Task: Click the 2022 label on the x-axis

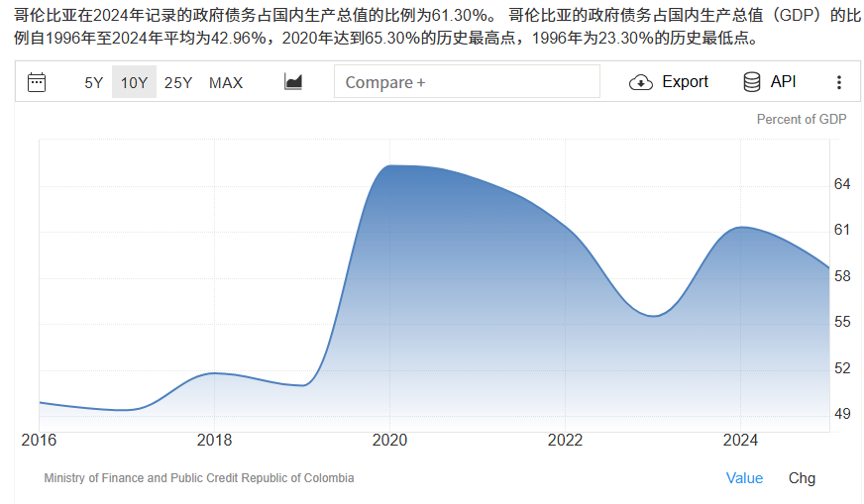Action: click(x=565, y=440)
